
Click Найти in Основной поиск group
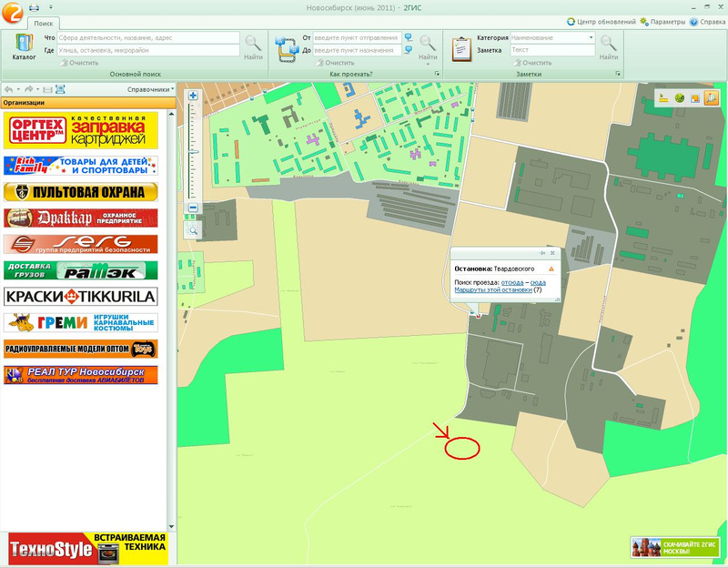pyautogui.click(x=254, y=47)
